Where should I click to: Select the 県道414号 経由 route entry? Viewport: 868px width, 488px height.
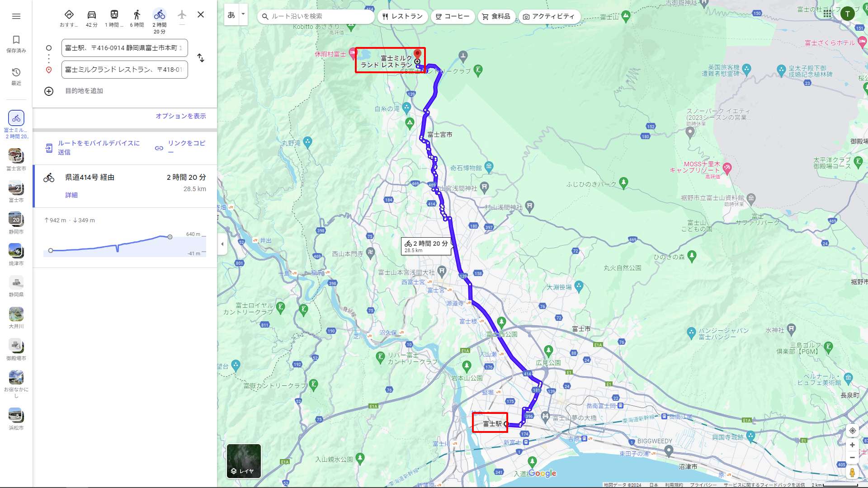125,186
